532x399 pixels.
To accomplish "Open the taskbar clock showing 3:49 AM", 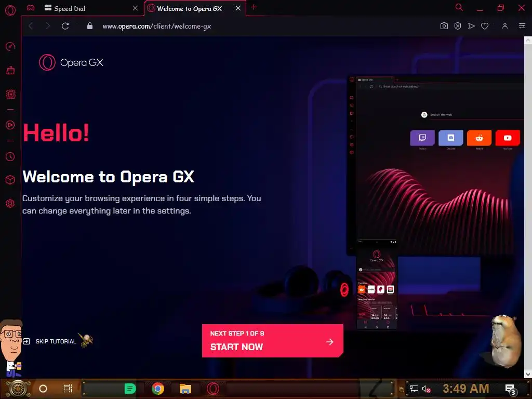I will click(x=465, y=389).
